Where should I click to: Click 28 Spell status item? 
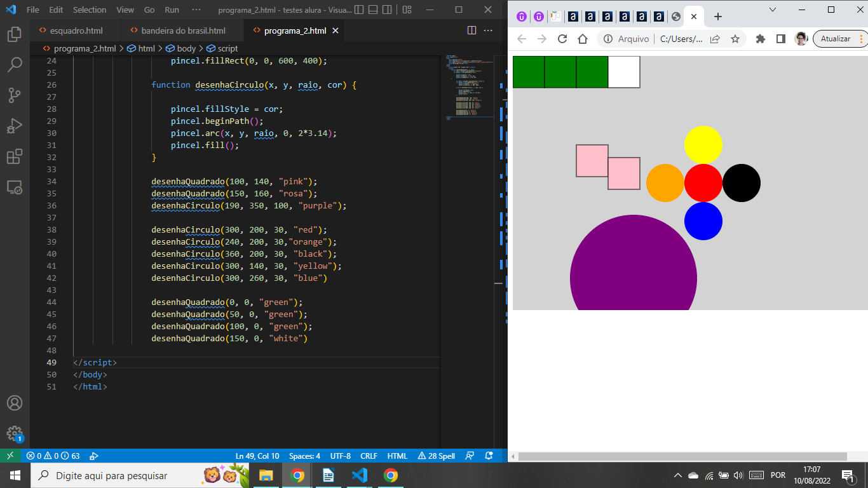[x=437, y=456]
